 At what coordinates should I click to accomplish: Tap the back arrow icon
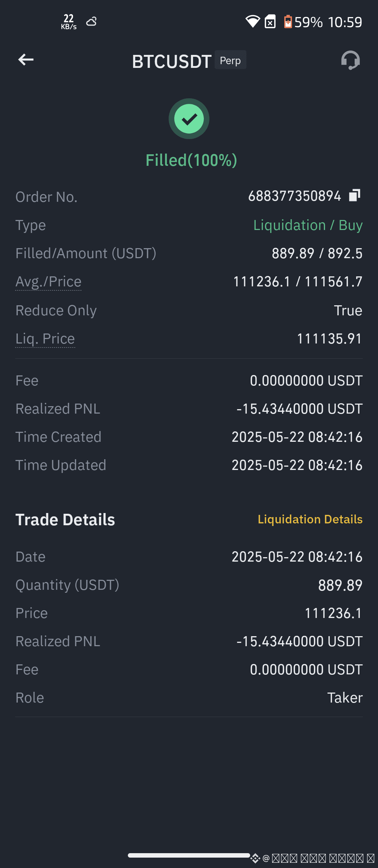pos(26,59)
